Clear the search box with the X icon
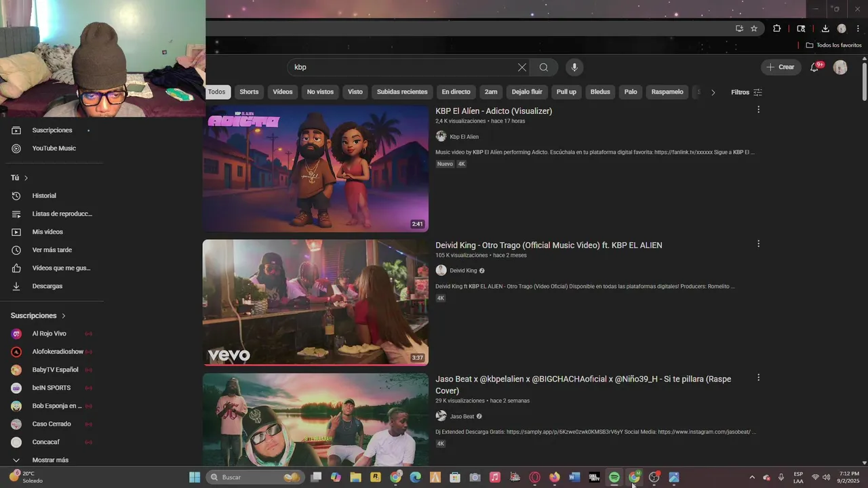The height and width of the screenshot is (488, 868). (x=521, y=67)
